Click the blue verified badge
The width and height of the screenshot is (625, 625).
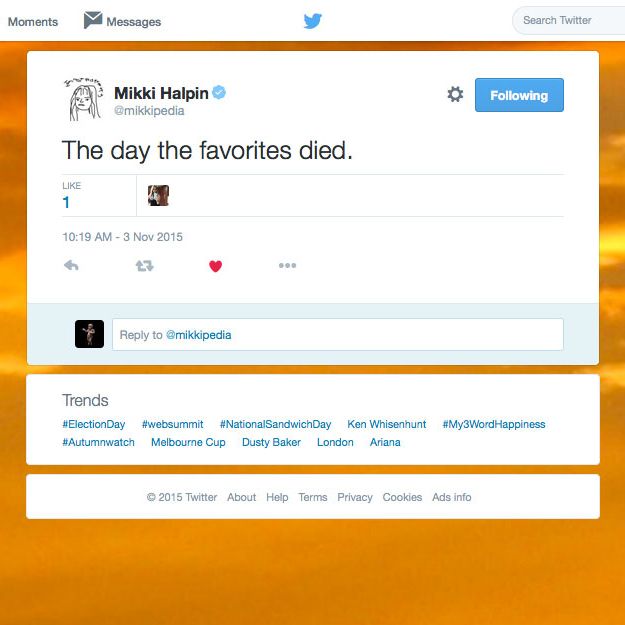click(x=219, y=92)
